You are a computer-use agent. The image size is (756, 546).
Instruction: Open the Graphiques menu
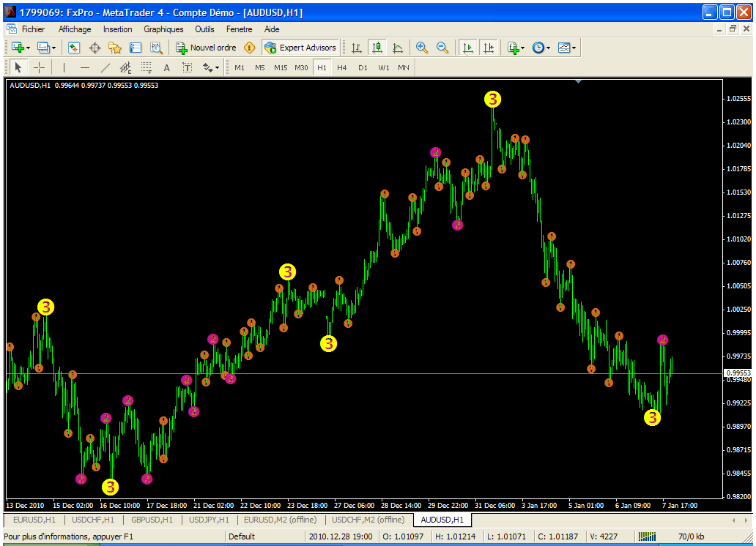163,29
